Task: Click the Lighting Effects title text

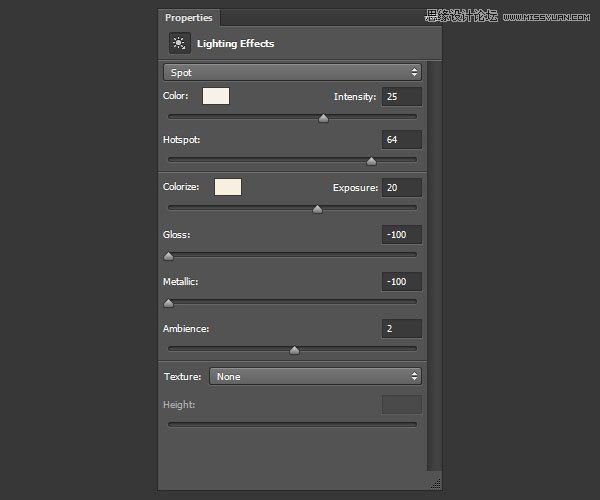Action: pyautogui.click(x=235, y=44)
